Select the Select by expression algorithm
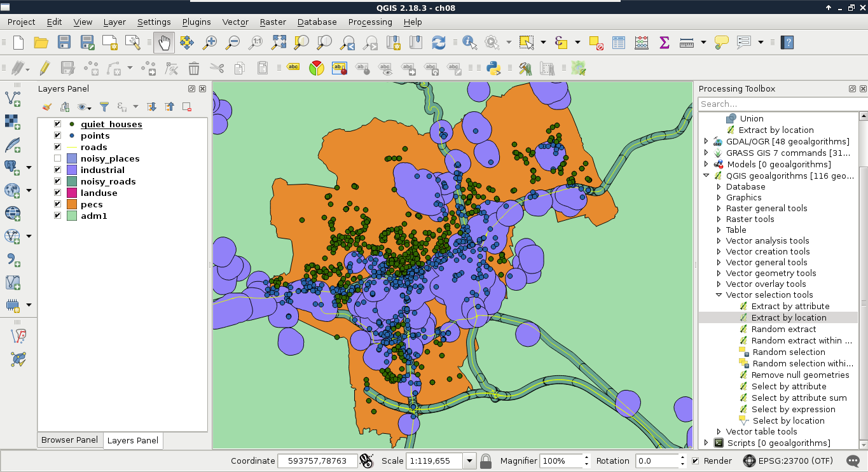Screen dimensions: 868x472 click(x=793, y=409)
